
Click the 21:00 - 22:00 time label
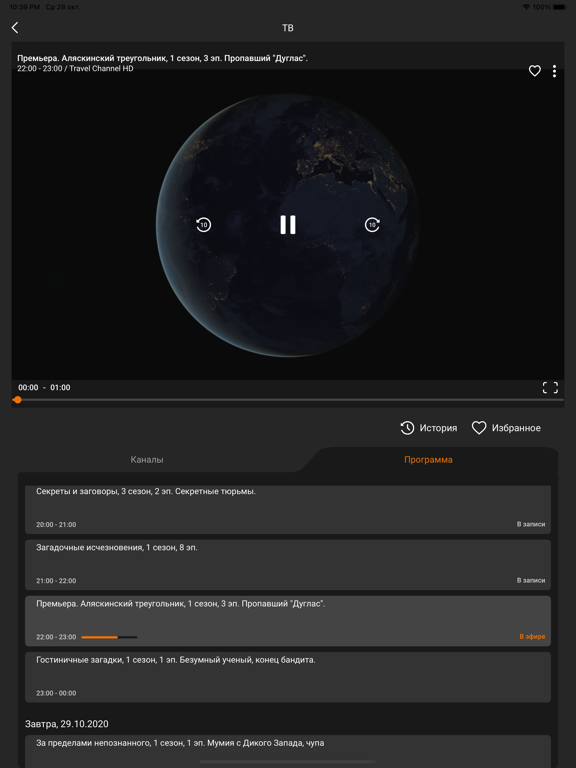pyautogui.click(x=56, y=581)
